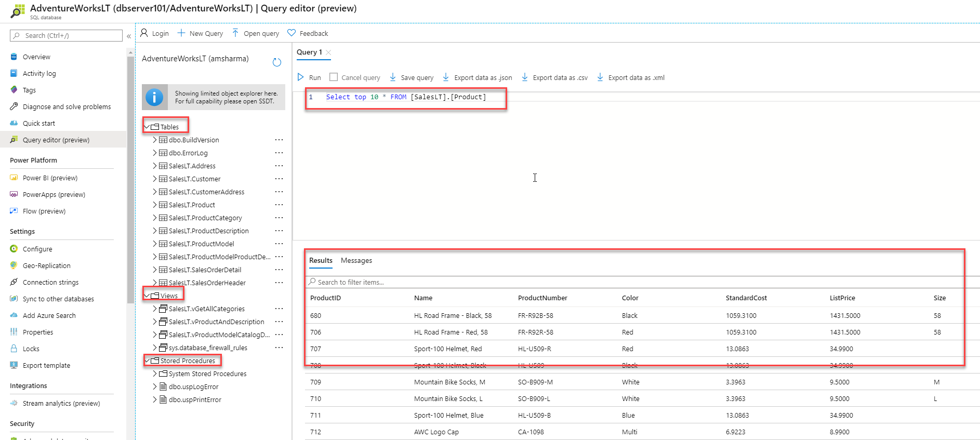Select dbo.uspPrintError procedure
The image size is (980, 440).
(195, 399)
